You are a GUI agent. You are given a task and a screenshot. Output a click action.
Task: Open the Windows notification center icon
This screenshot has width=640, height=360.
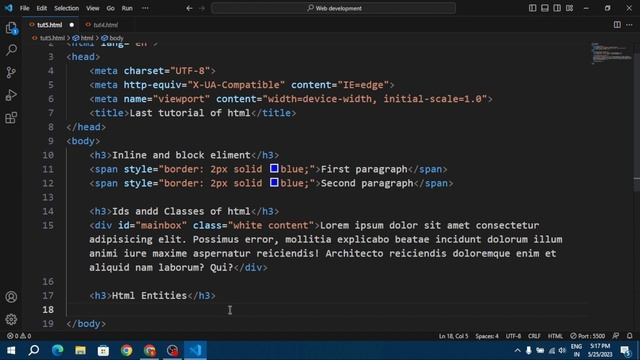[625, 351]
